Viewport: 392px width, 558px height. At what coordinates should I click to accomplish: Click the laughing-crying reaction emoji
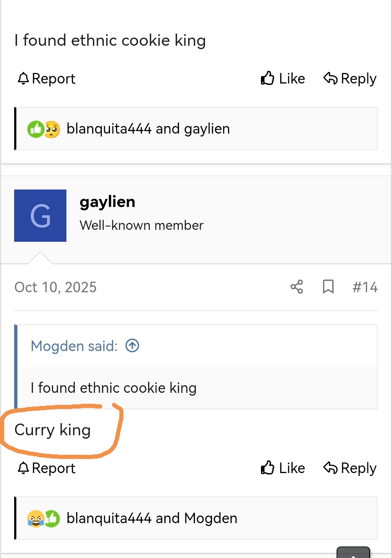click(x=36, y=519)
